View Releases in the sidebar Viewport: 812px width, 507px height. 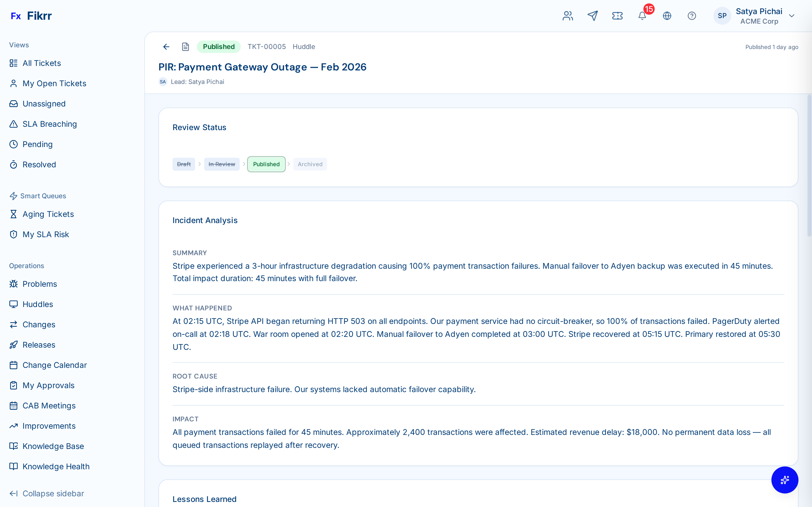coord(39,345)
